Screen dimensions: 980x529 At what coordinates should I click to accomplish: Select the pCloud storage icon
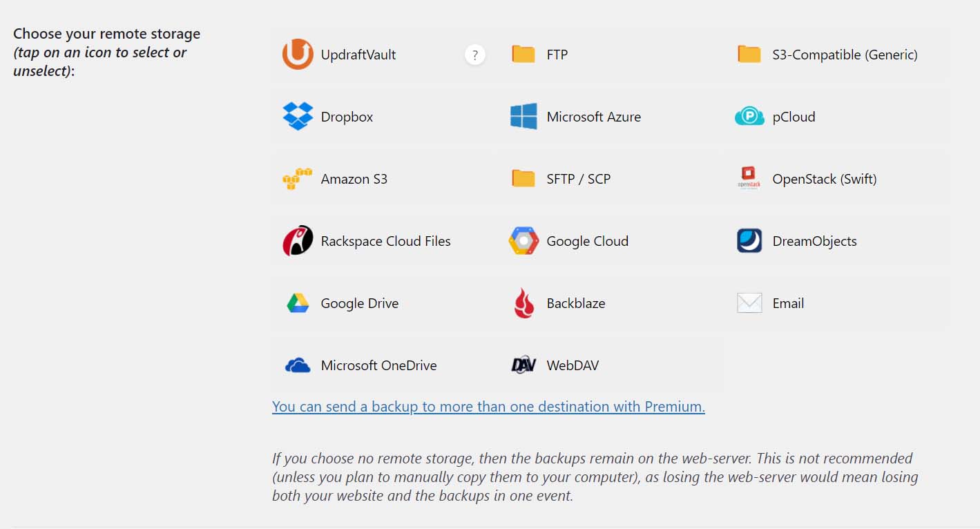pyautogui.click(x=749, y=116)
